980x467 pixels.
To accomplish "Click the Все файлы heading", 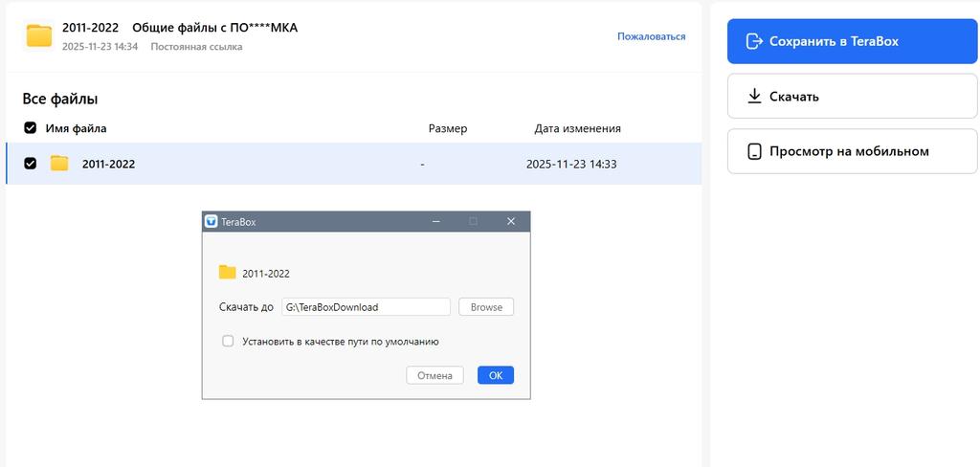I will click(x=60, y=99).
